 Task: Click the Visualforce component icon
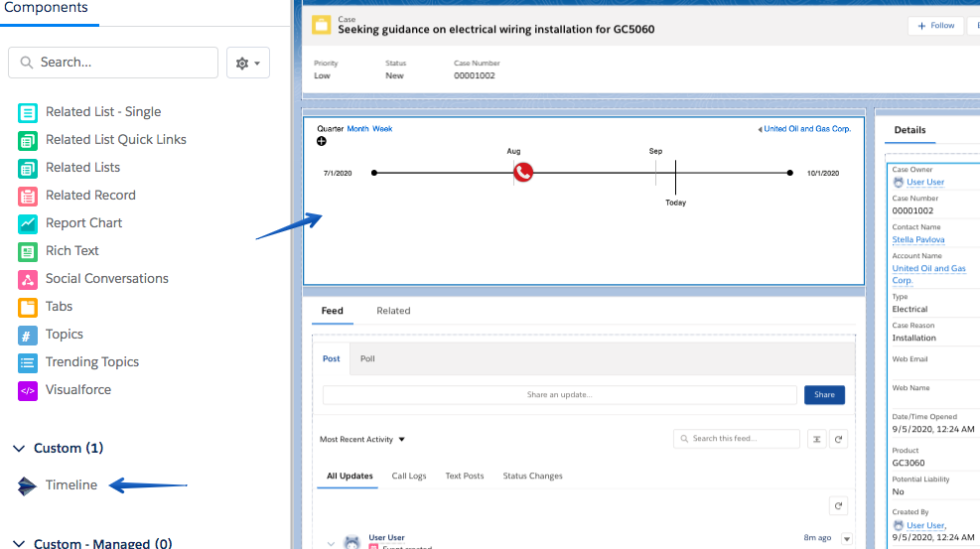click(x=28, y=390)
